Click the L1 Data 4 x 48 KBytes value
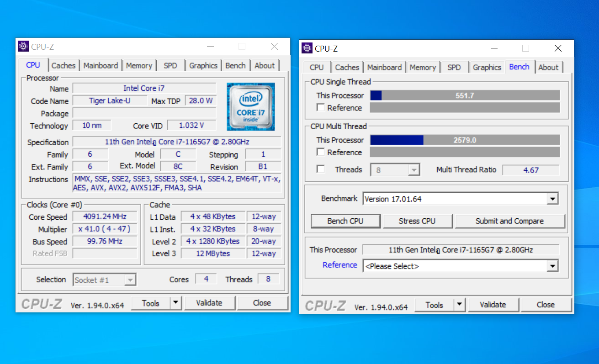The width and height of the screenshot is (599, 364). [x=213, y=216]
